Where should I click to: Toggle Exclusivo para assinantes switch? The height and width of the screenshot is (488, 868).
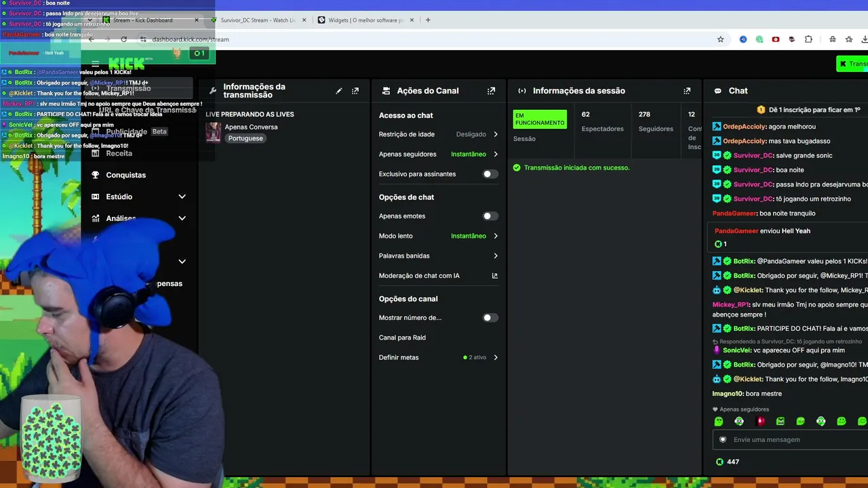(x=490, y=174)
